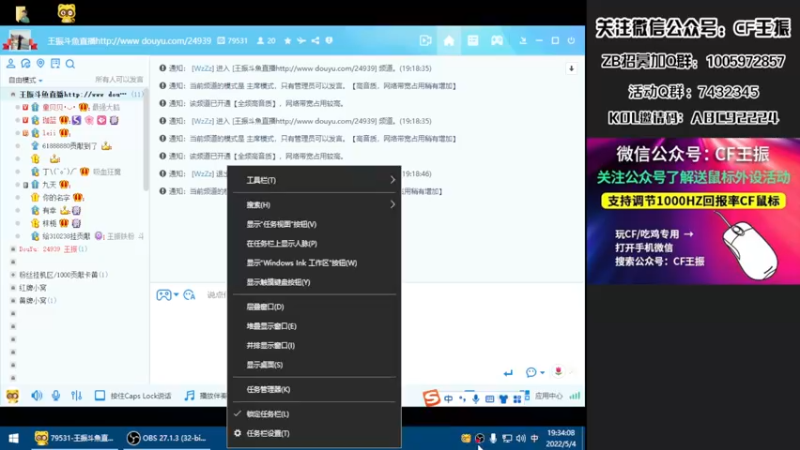This screenshot has height=450, width=800.
Task: Open the video play icon in header
Action: [x=426, y=41]
